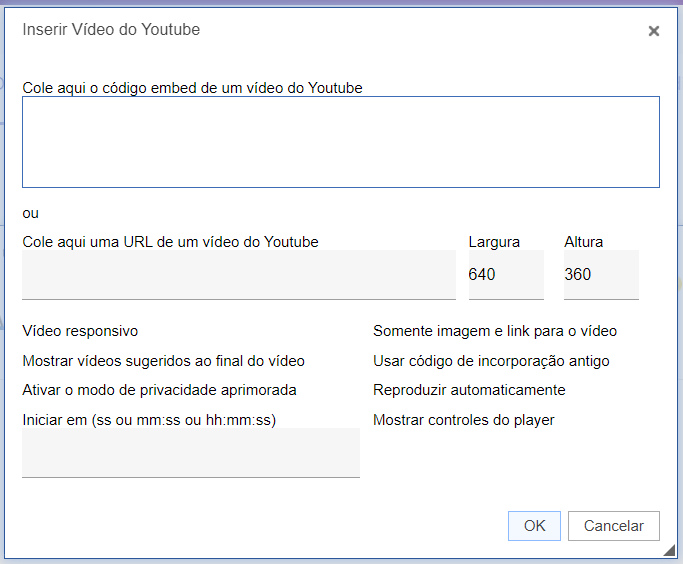Viewport: 683px width, 564px height.
Task: Click the Largura field showing 640
Action: pos(506,275)
